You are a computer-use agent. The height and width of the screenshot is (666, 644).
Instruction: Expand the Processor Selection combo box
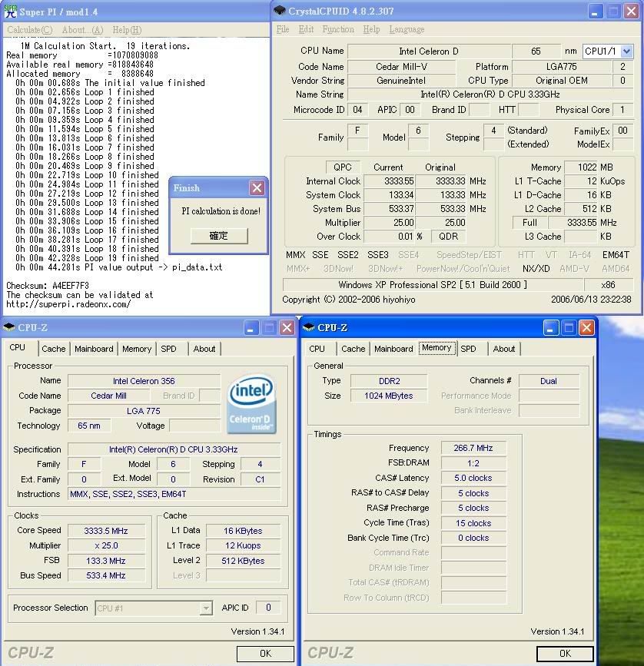pos(206,608)
